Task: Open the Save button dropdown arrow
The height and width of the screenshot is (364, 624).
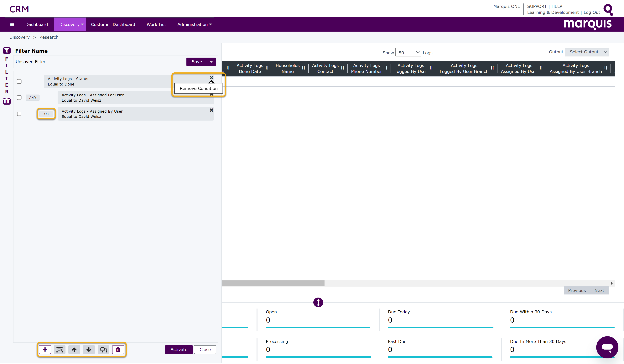Action: coord(211,62)
